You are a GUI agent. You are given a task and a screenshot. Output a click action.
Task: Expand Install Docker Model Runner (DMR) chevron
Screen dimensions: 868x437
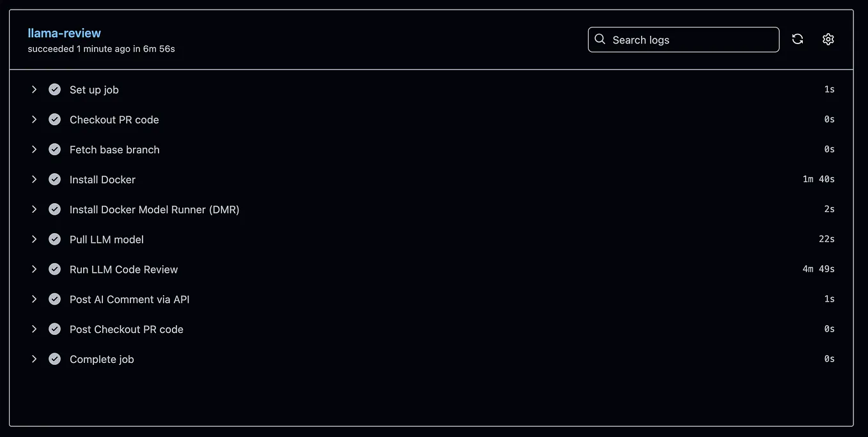[34, 210]
